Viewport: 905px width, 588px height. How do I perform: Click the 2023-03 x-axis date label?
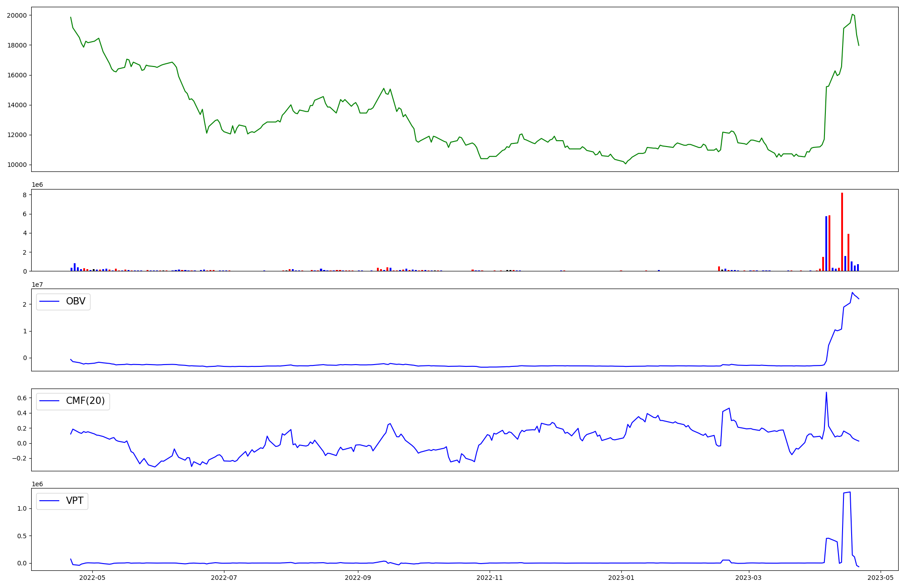(x=748, y=578)
